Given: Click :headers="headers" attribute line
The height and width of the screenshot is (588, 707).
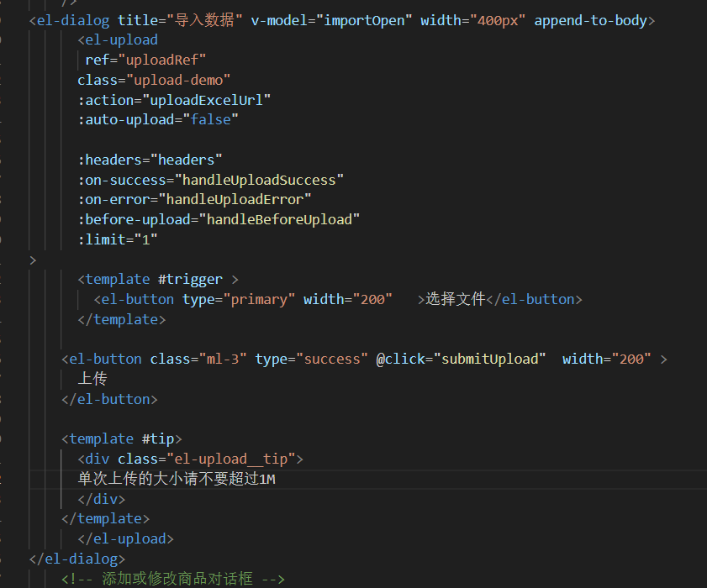Looking at the screenshot, I should (x=150, y=160).
